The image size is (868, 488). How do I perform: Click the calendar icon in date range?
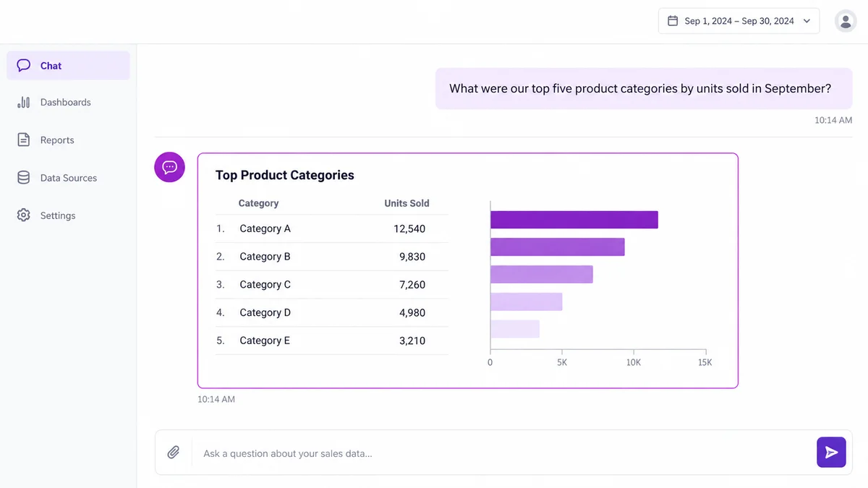coord(673,21)
